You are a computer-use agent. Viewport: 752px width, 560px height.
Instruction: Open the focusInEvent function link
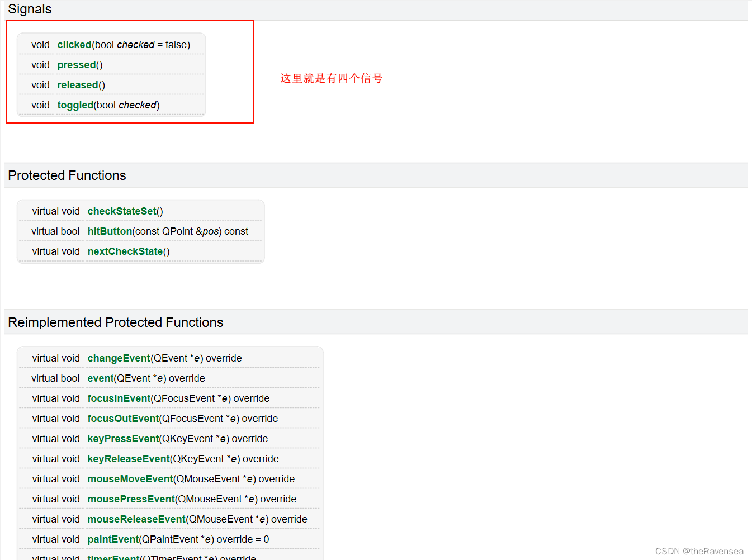[x=119, y=398]
